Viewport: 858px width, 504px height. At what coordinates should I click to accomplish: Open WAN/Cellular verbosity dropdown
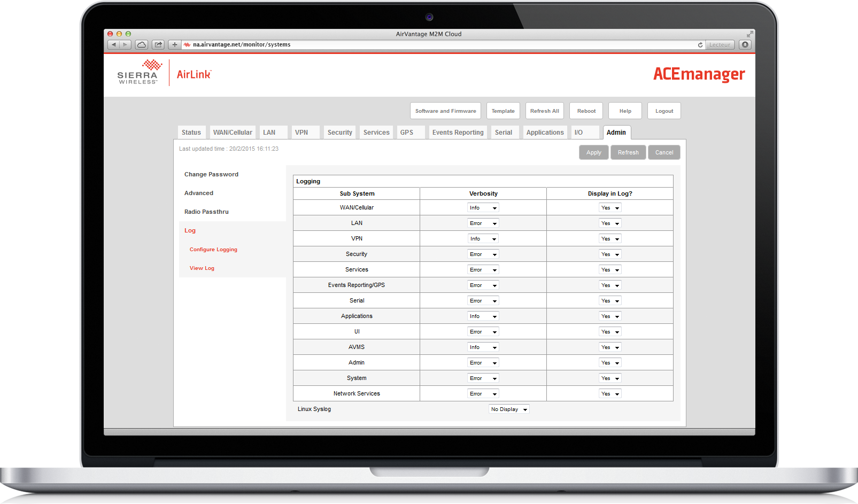pos(483,208)
